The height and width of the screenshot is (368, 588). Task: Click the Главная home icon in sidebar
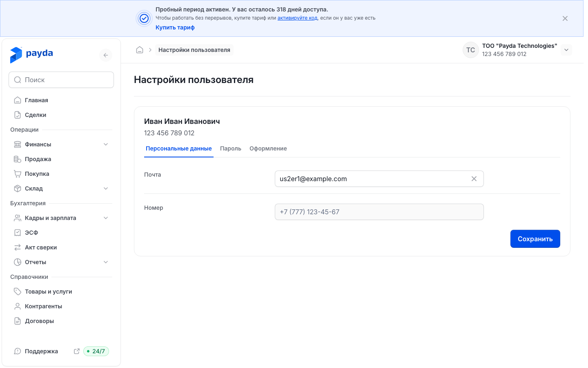(18, 100)
